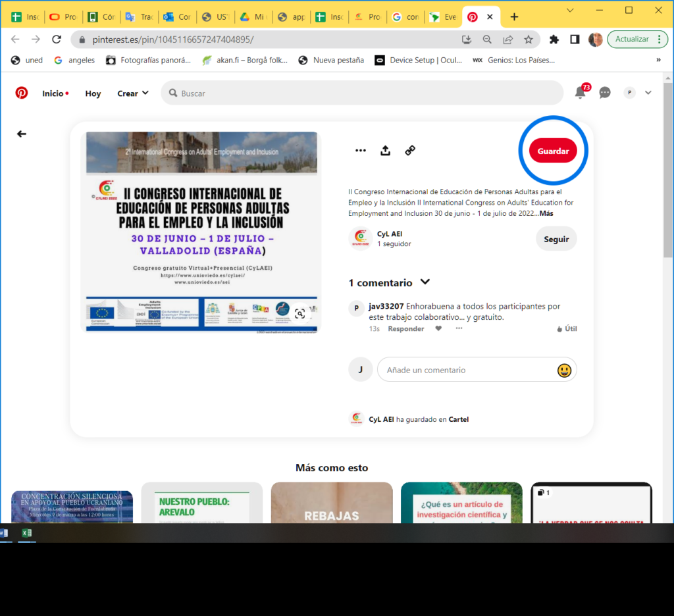Open the NUESTRO PUEBLO: AREVALO pin
Screen dimensions: 674x616
pyautogui.click(x=201, y=503)
